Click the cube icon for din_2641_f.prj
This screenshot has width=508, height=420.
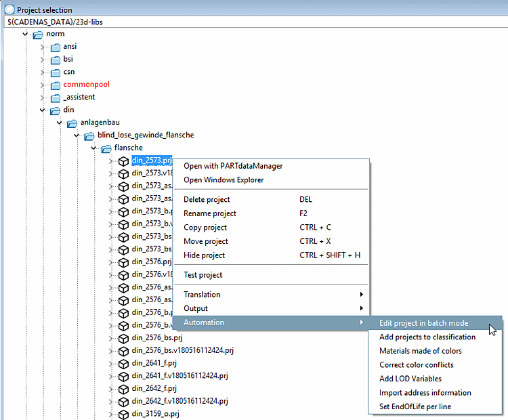point(123,364)
